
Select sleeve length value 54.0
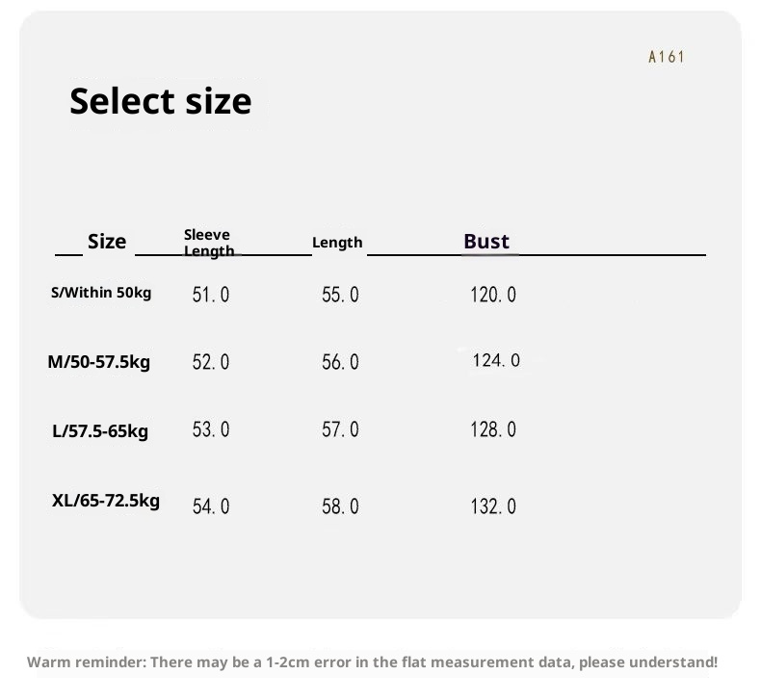[x=211, y=506]
